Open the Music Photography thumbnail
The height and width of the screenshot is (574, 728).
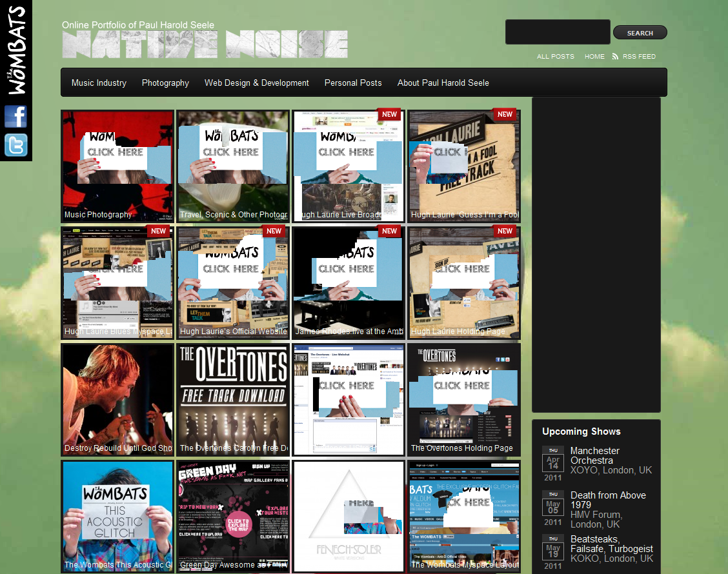[117, 166]
